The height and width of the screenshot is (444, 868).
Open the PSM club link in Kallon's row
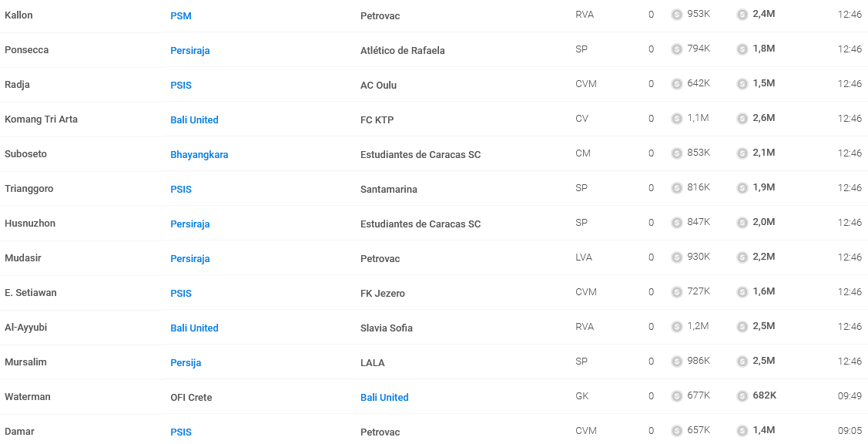coord(181,16)
